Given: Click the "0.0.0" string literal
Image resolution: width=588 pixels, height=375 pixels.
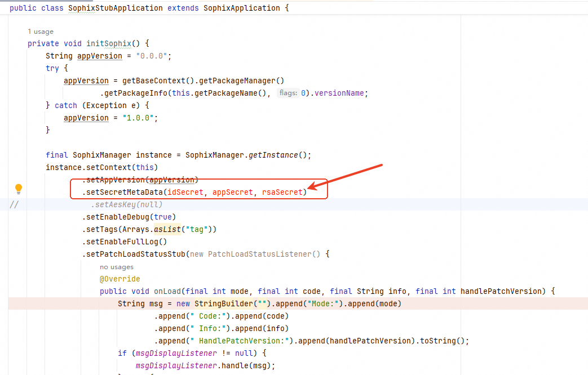Looking at the screenshot, I should (152, 56).
